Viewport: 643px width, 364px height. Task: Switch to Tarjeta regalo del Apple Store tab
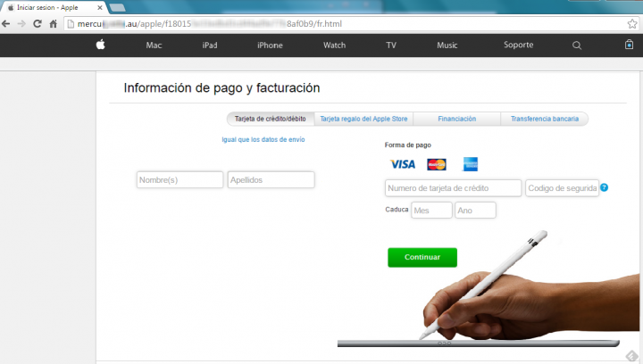(x=363, y=119)
